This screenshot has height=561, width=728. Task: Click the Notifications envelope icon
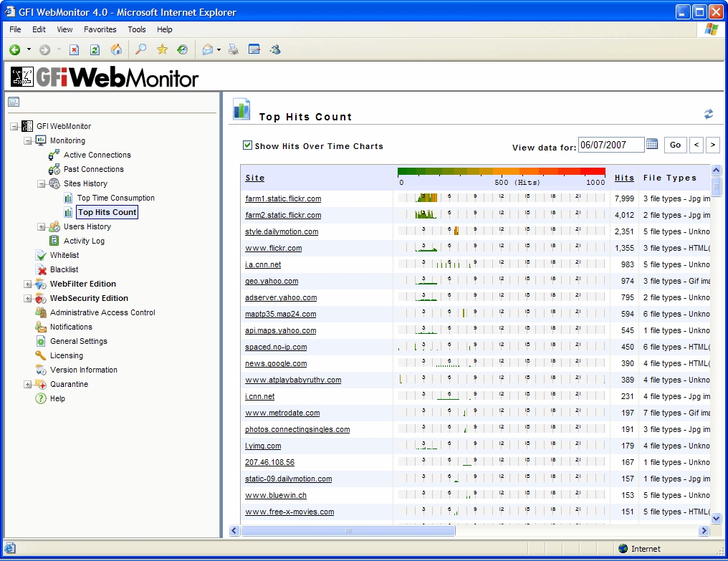[41, 327]
